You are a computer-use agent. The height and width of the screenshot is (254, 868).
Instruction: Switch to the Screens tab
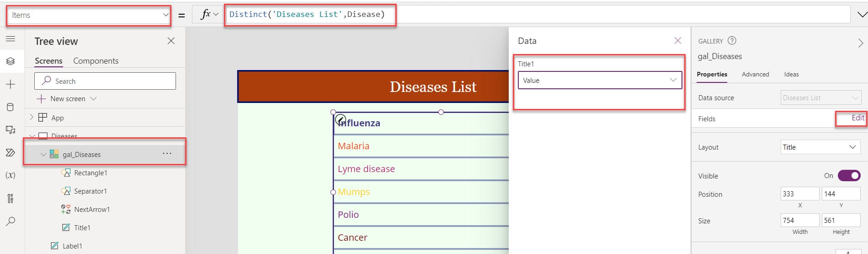[48, 61]
